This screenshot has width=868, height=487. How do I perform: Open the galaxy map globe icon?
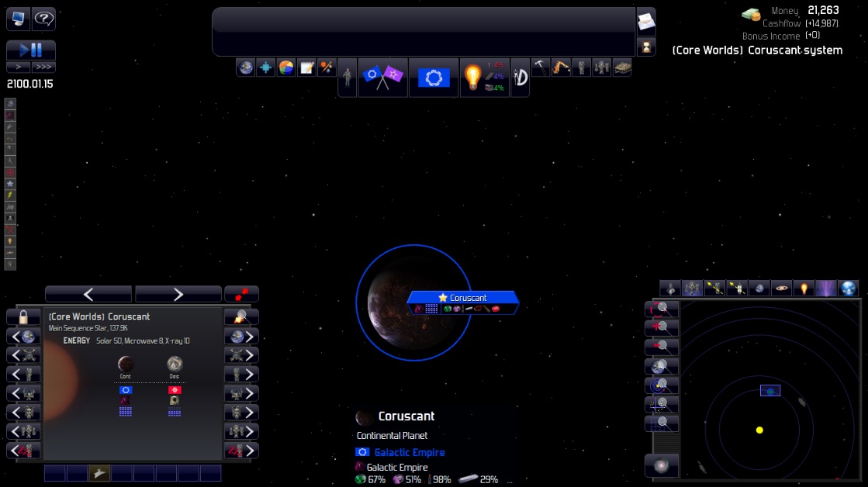pos(245,67)
